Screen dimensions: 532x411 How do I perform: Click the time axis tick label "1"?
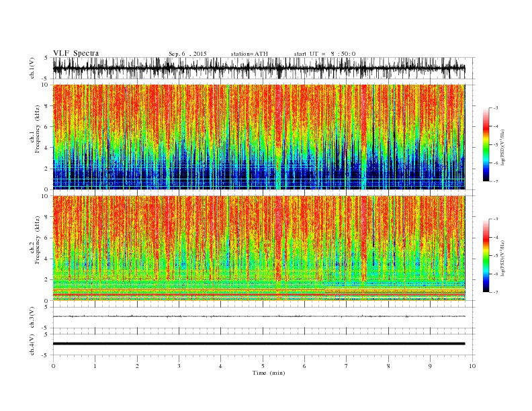(x=95, y=366)
